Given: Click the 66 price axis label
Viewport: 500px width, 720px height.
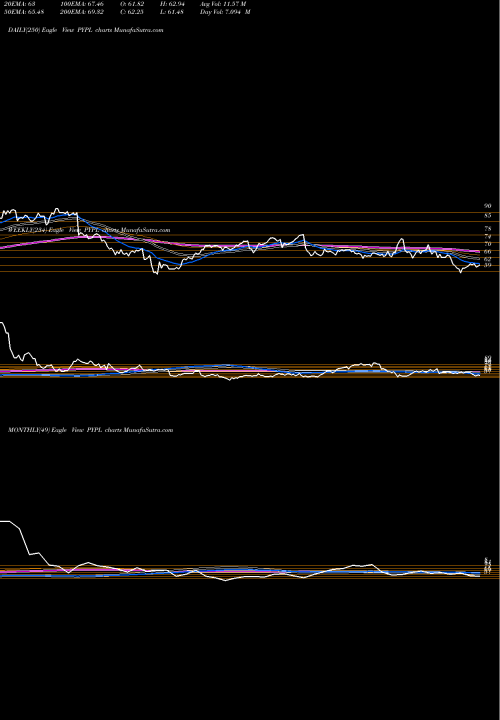Looking at the screenshot, I should (488, 251).
